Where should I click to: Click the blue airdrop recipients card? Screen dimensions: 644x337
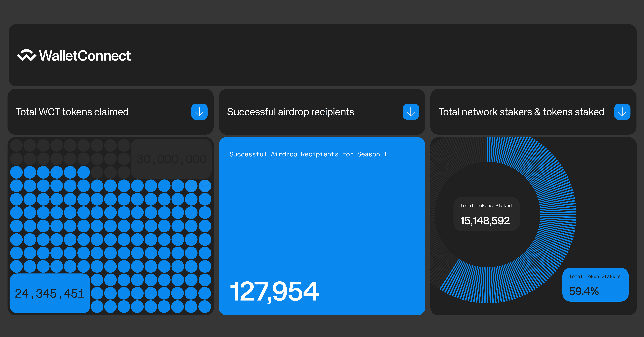tap(322, 220)
